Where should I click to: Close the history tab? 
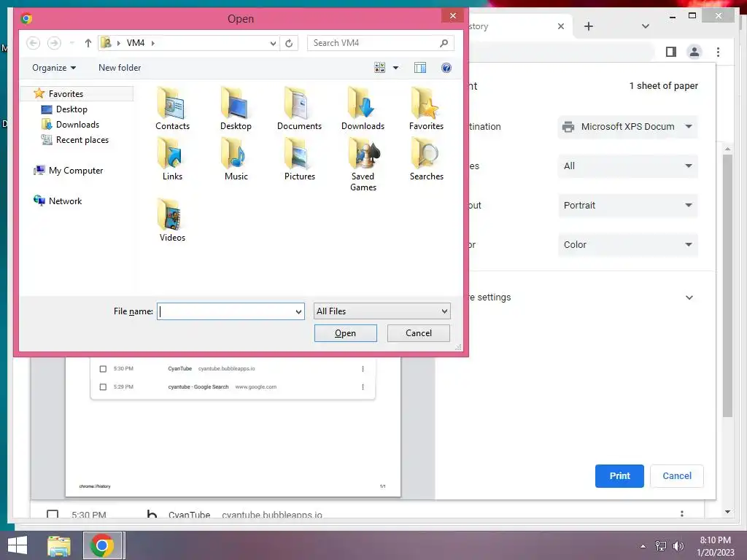click(561, 26)
